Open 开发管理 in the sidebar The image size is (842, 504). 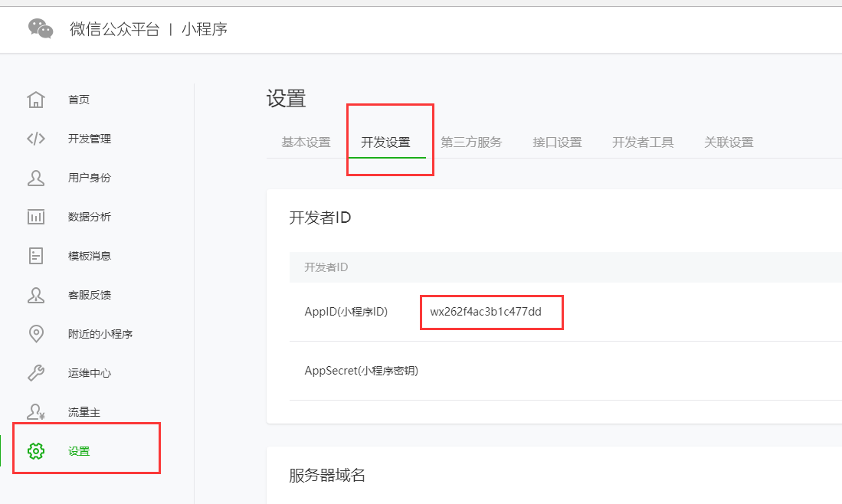(x=90, y=139)
